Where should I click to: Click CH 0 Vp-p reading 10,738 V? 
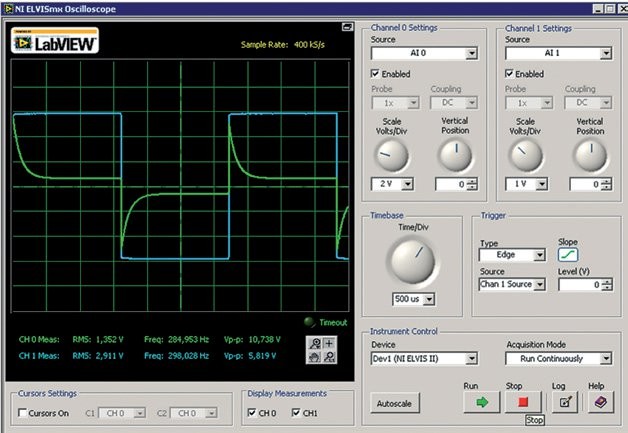[x=264, y=339]
